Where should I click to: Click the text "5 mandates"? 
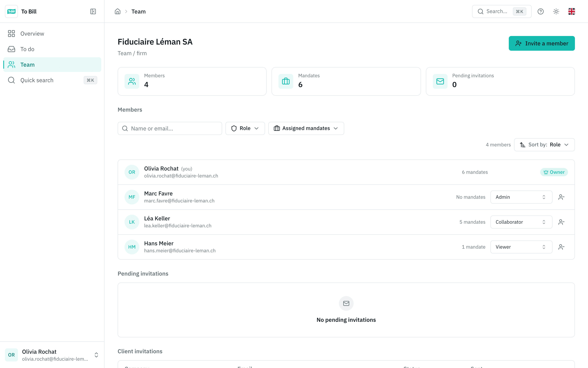point(472,222)
